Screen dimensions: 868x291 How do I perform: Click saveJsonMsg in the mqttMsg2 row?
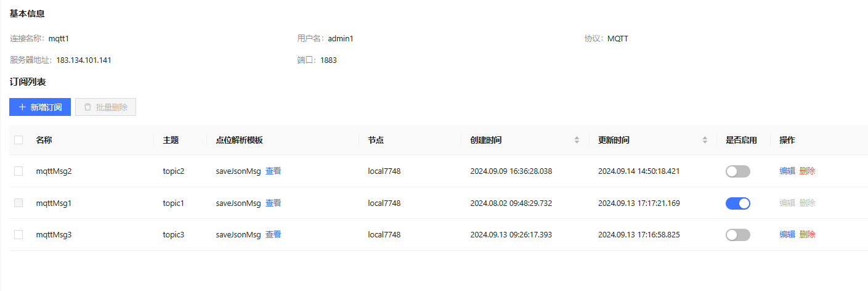[x=238, y=171]
